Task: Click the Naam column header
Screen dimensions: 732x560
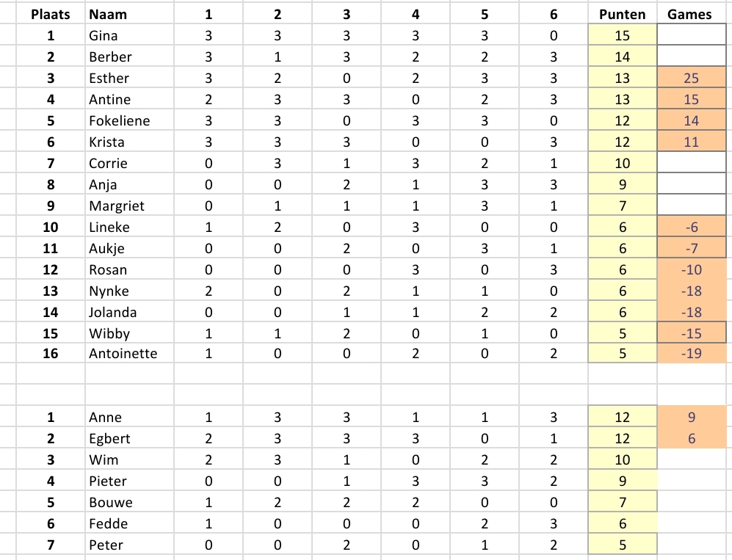Action: point(129,14)
